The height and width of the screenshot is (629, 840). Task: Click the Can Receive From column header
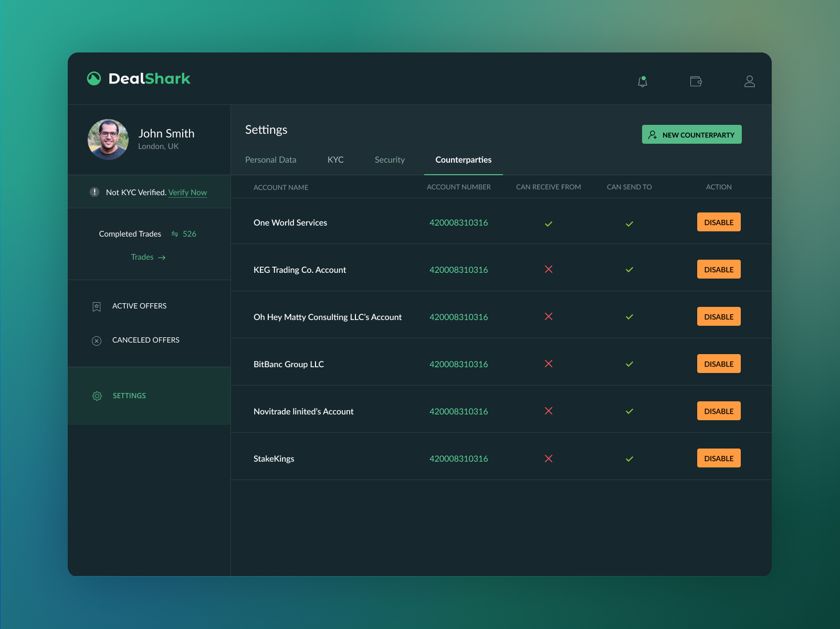click(549, 187)
